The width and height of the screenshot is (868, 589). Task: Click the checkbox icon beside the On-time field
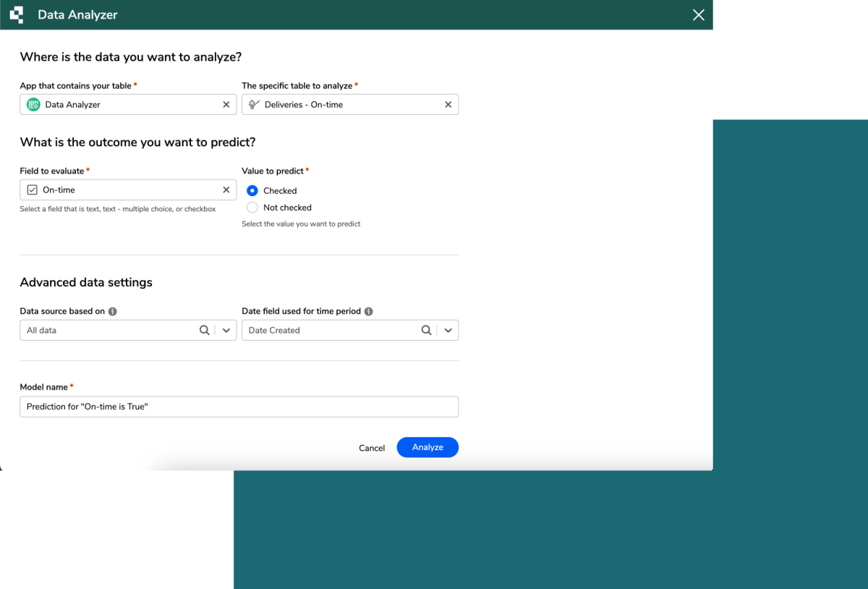pyautogui.click(x=32, y=189)
